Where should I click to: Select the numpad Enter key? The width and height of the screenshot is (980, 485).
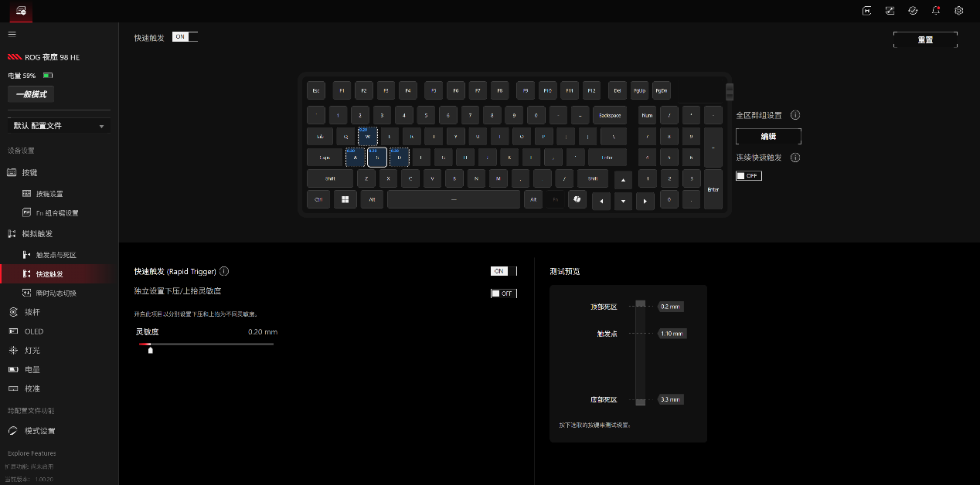pyautogui.click(x=713, y=189)
